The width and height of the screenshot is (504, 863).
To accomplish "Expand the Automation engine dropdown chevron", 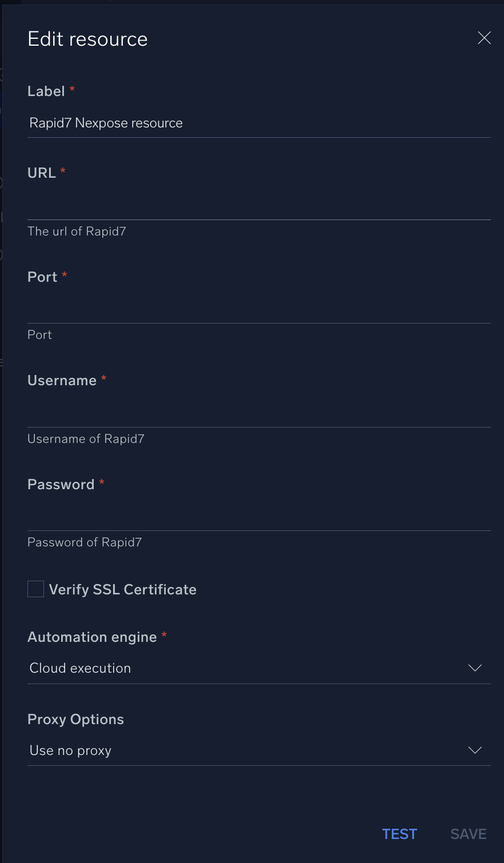I will click(475, 668).
